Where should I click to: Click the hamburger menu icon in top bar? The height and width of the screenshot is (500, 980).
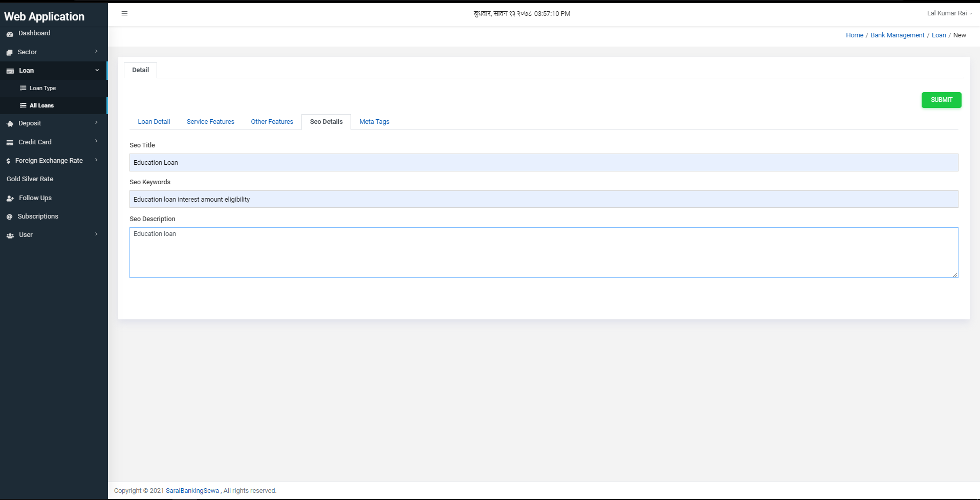click(x=124, y=13)
